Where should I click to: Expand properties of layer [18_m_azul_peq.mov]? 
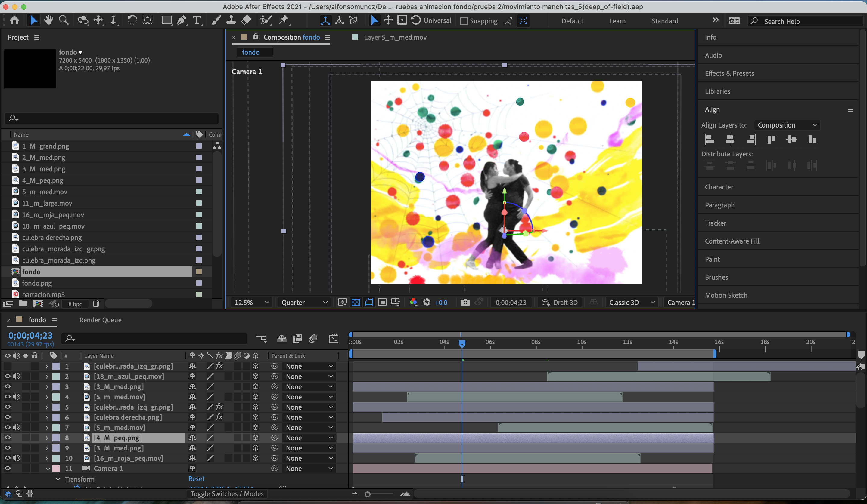[46, 376]
